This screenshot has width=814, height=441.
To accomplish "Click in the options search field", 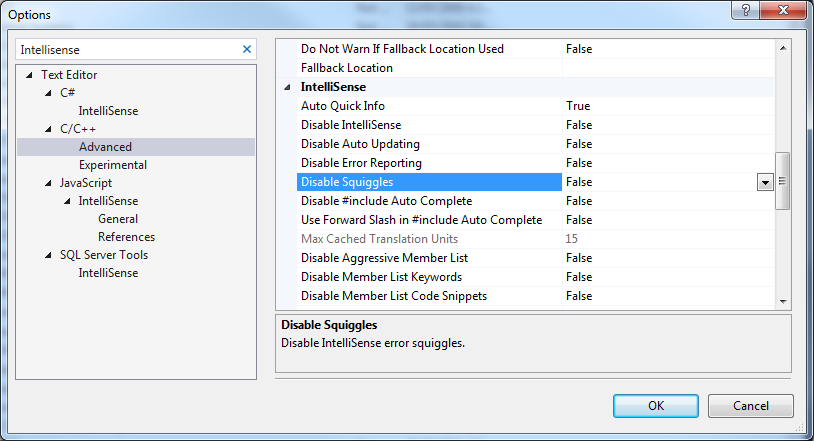I will tap(125, 49).
